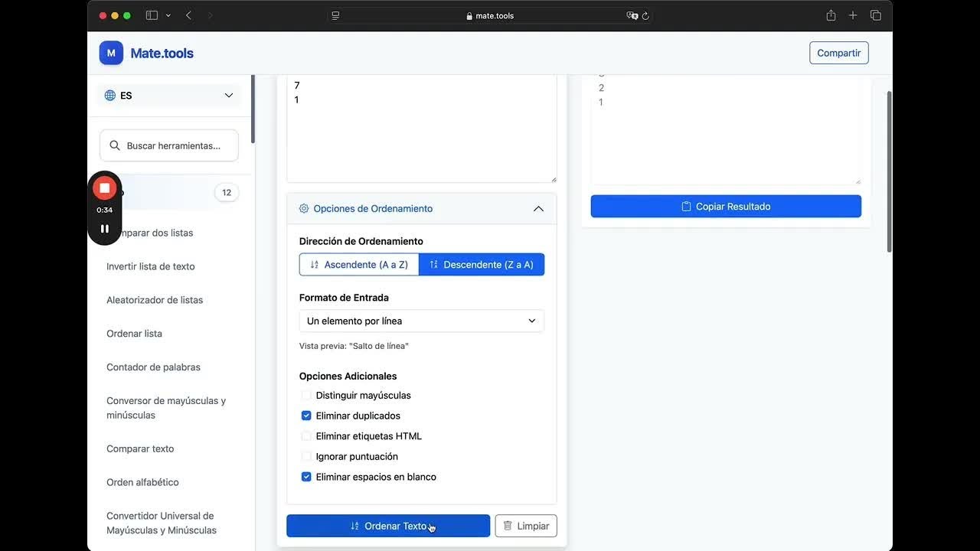This screenshot has width=980, height=551.
Task: Open Comparar dos listas tool
Action: [x=150, y=233]
